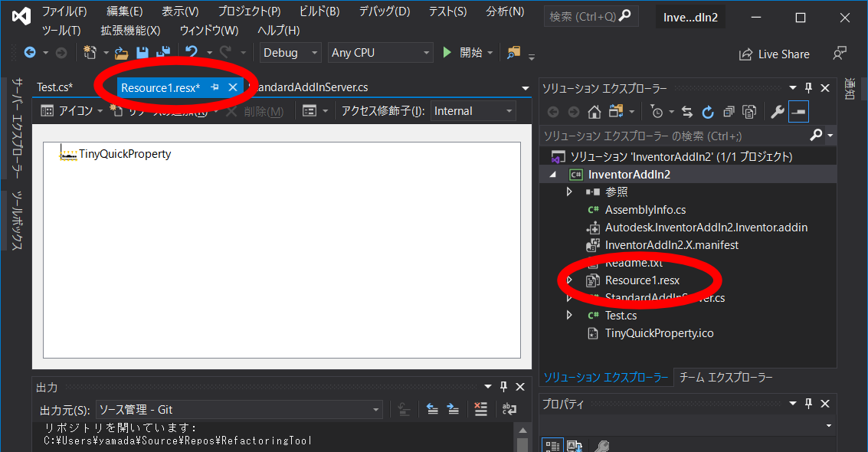Switch views in Solution Explorer toolbar
This screenshot has height=452, width=868.
[x=616, y=112]
